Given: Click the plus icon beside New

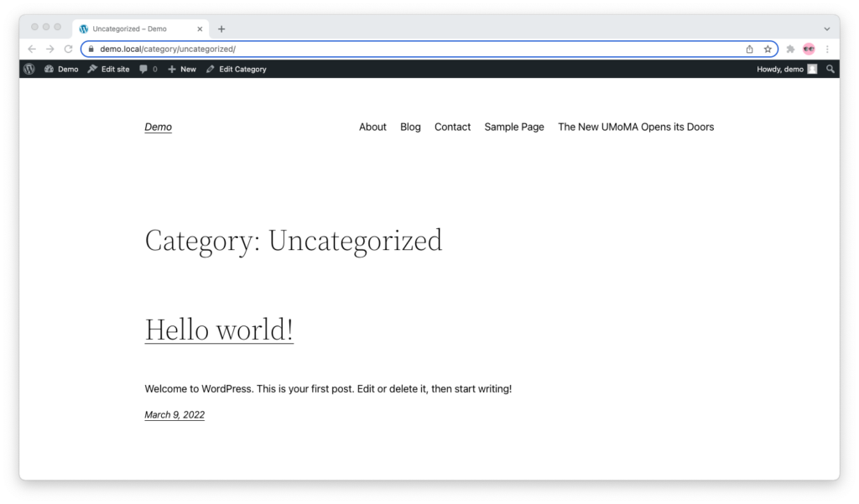Looking at the screenshot, I should (x=172, y=69).
